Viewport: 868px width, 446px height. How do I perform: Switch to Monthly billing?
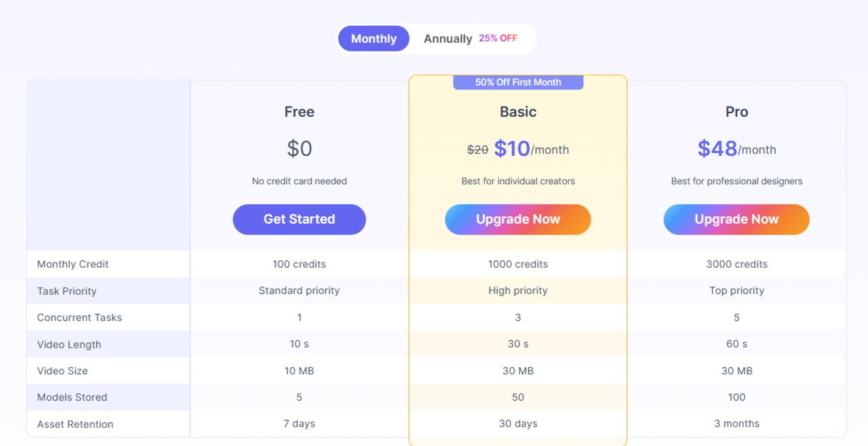click(374, 39)
